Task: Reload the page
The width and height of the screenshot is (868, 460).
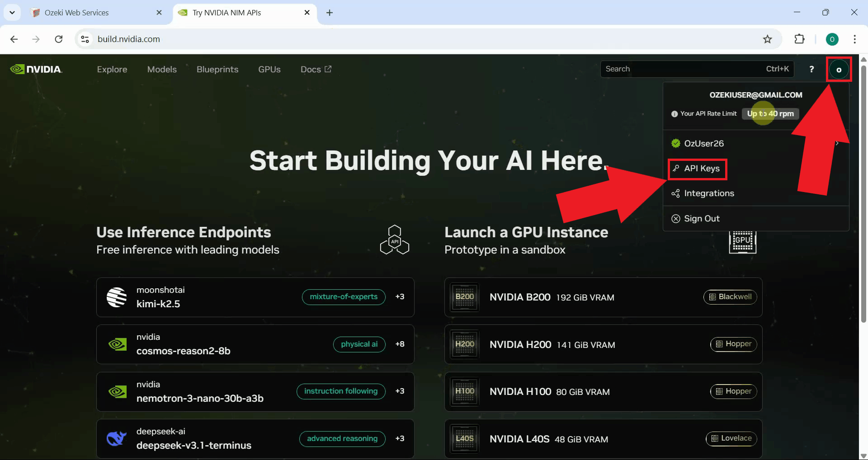Action: click(x=59, y=39)
